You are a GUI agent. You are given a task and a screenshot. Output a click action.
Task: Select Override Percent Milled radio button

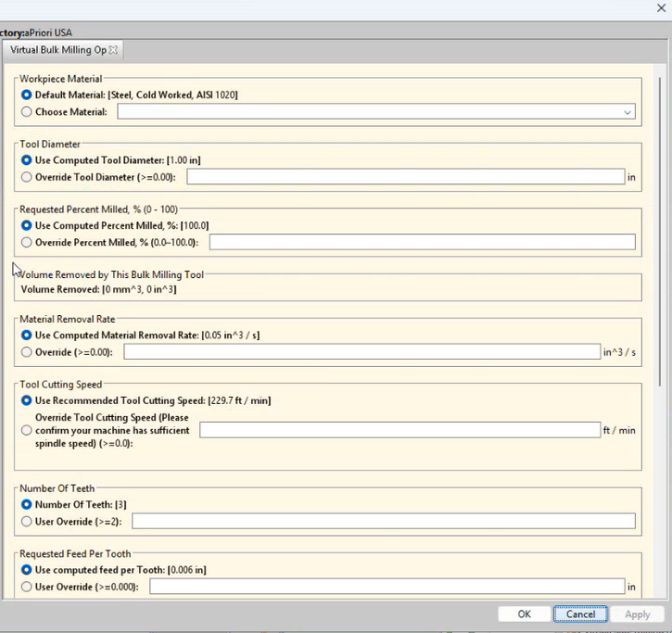click(27, 243)
